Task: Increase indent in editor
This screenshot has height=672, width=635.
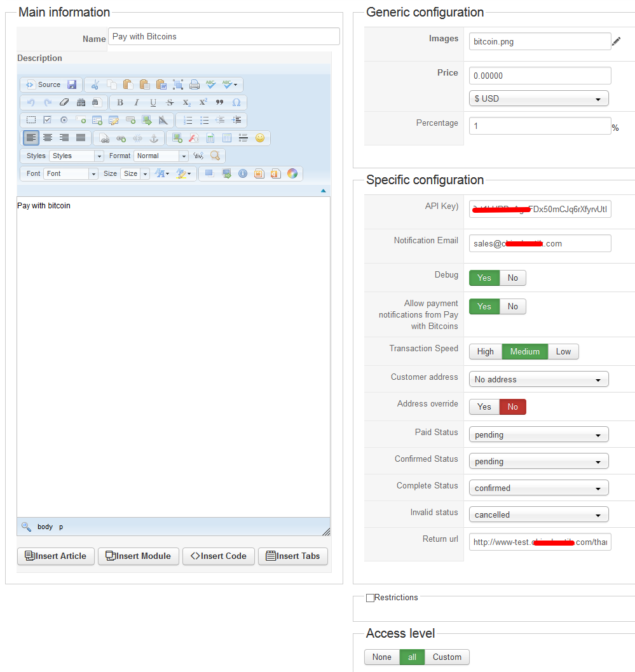Action: [x=236, y=121]
